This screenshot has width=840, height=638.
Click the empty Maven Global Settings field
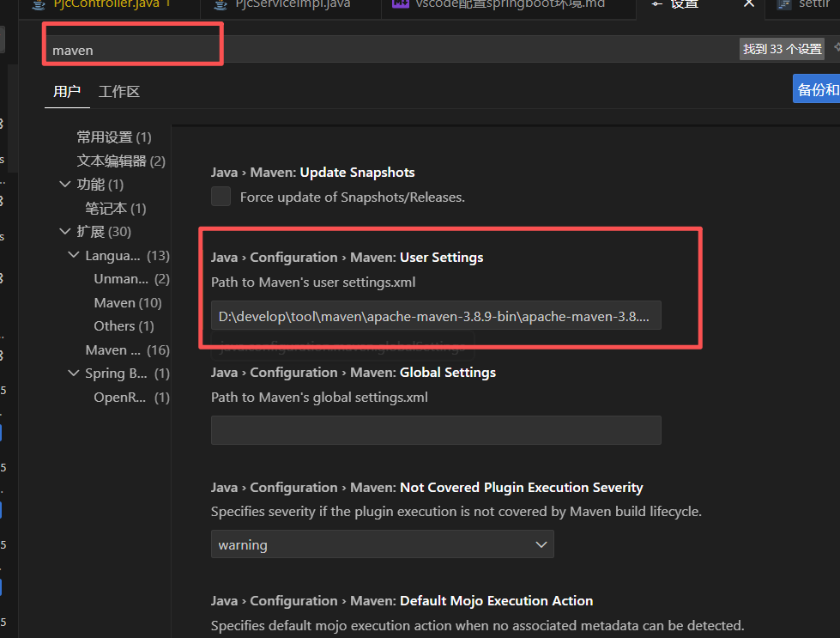(x=436, y=430)
